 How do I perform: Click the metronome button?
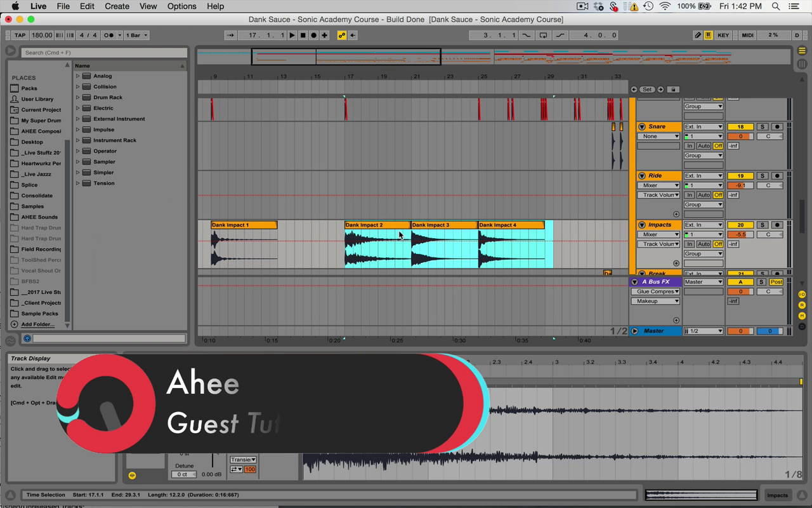[x=108, y=36]
